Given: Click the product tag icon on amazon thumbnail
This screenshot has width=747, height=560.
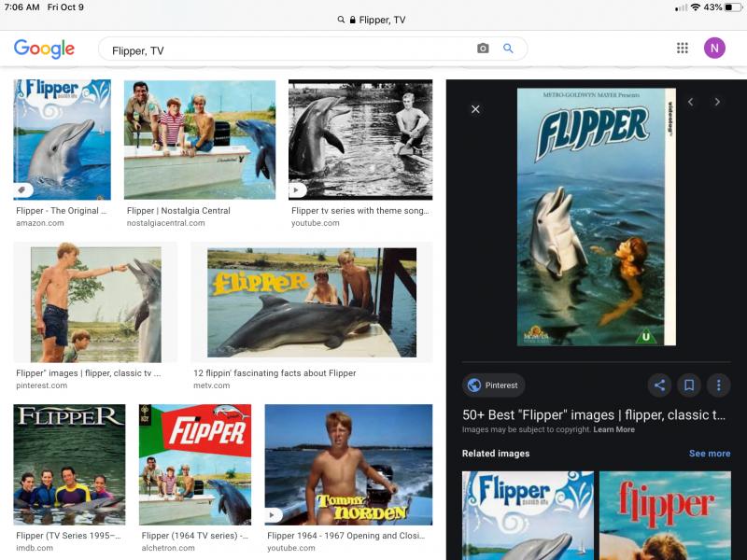Looking at the screenshot, I should (x=21, y=190).
